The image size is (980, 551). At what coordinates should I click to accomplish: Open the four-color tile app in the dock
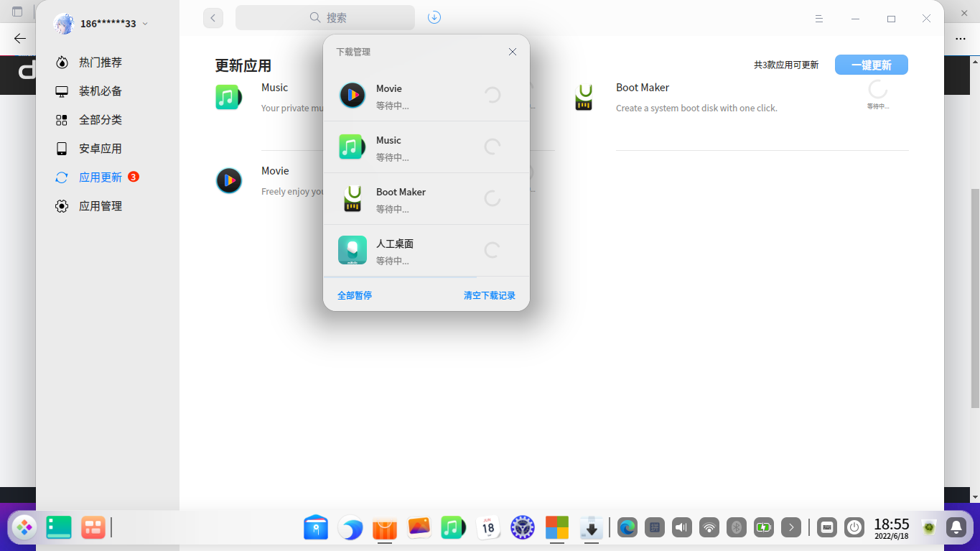[x=557, y=528]
